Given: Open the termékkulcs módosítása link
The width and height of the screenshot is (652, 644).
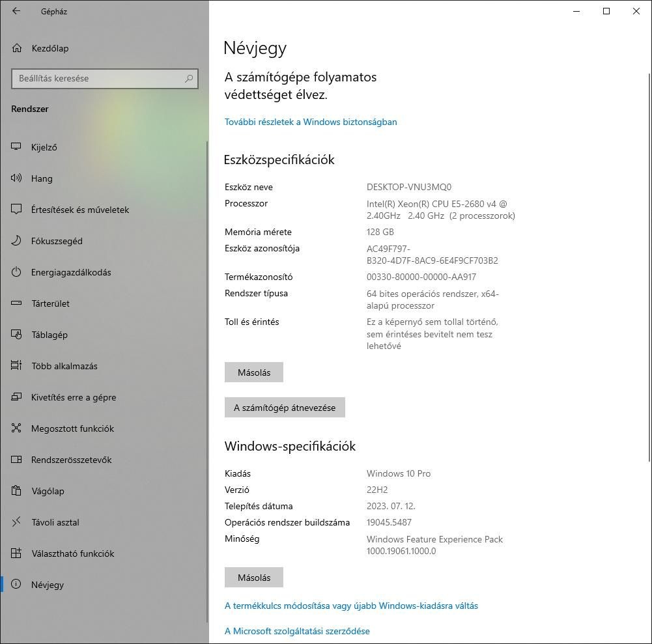Looking at the screenshot, I should [x=351, y=606].
